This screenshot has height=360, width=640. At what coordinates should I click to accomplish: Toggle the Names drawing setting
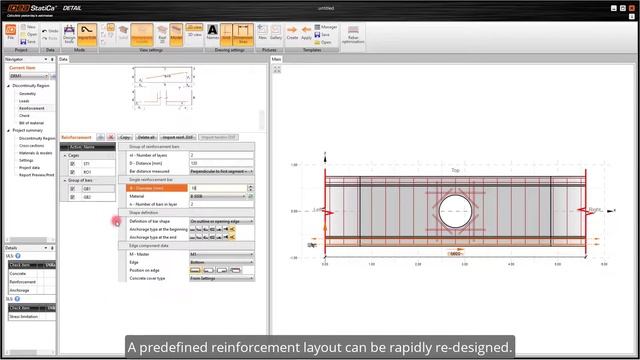[212, 33]
